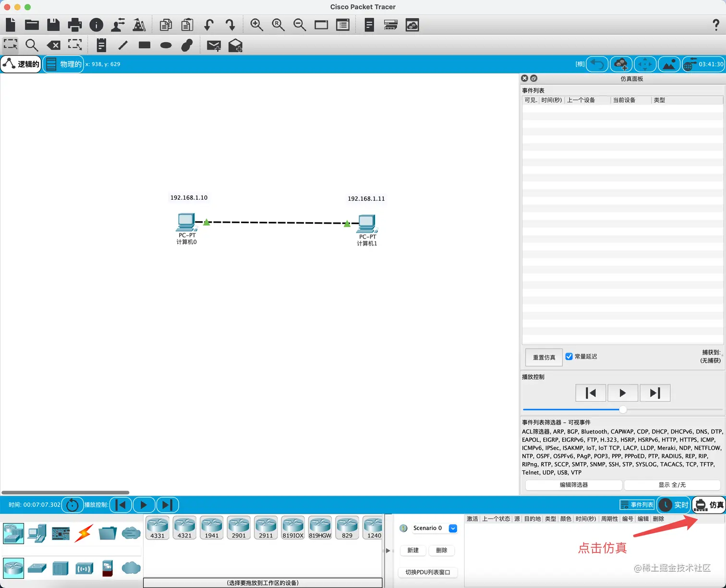Zoom out of the workspace
This screenshot has width=726, height=588.
click(300, 25)
